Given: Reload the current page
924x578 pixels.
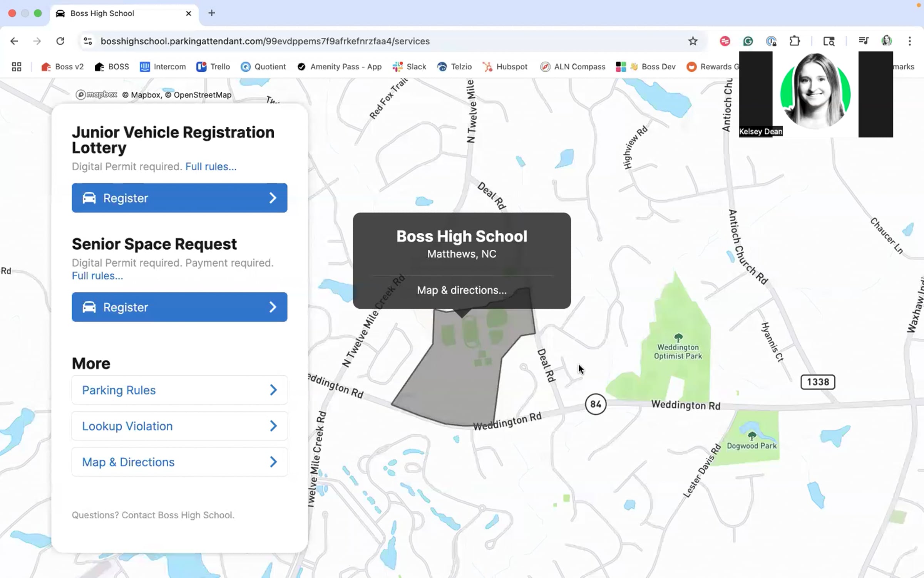Looking at the screenshot, I should pyautogui.click(x=60, y=41).
